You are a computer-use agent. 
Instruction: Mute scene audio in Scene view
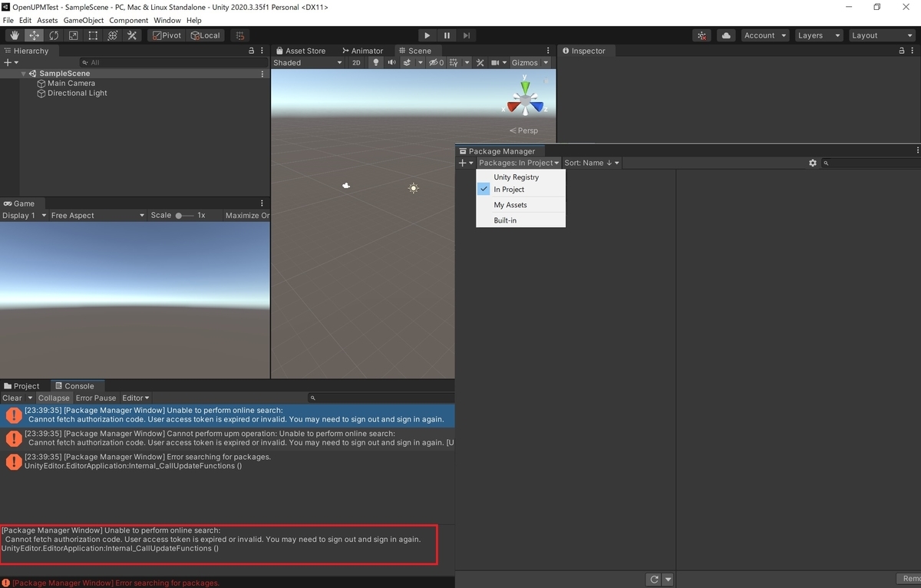pyautogui.click(x=391, y=62)
